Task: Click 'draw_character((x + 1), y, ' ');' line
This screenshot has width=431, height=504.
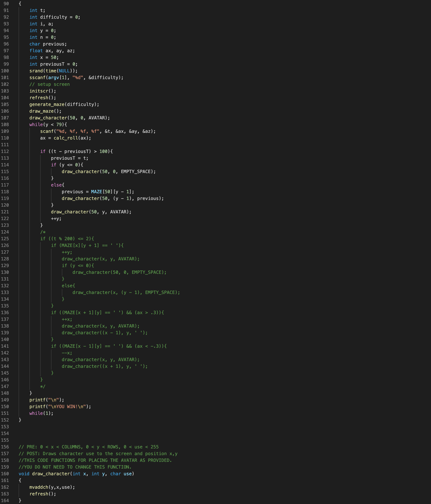Action: (x=105, y=366)
